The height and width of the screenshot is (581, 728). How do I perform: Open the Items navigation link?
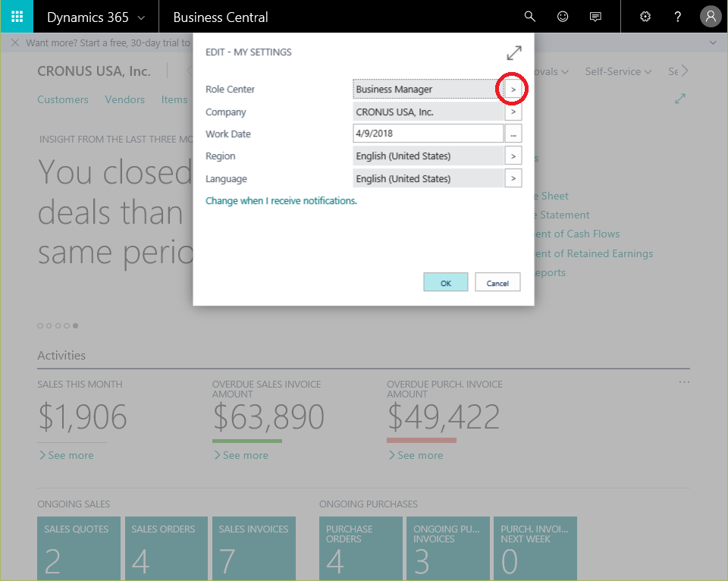[x=174, y=99]
